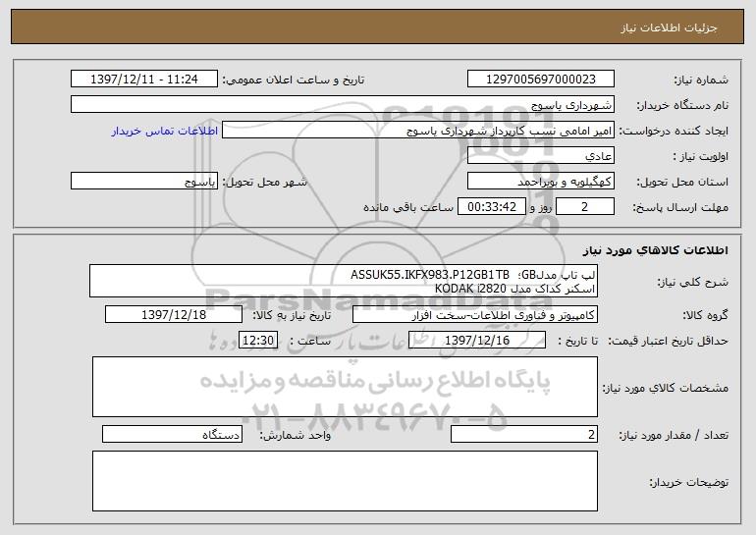Click the label 'استان محل تحویل:'
This screenshot has width=756, height=535.
(x=682, y=182)
